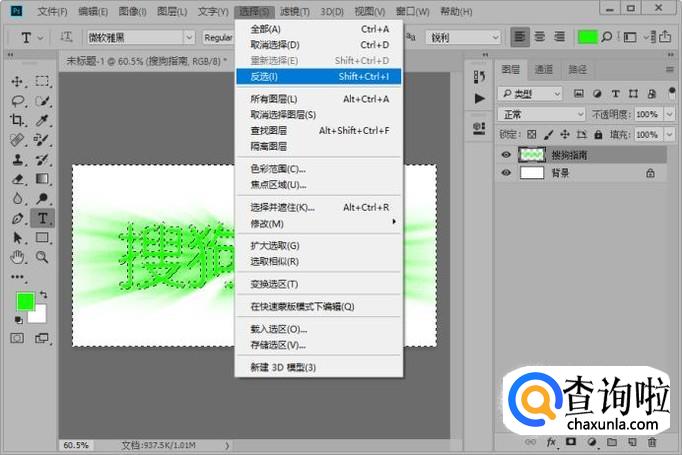
Task: Toggle lock transparent pixels
Action: 532,134
